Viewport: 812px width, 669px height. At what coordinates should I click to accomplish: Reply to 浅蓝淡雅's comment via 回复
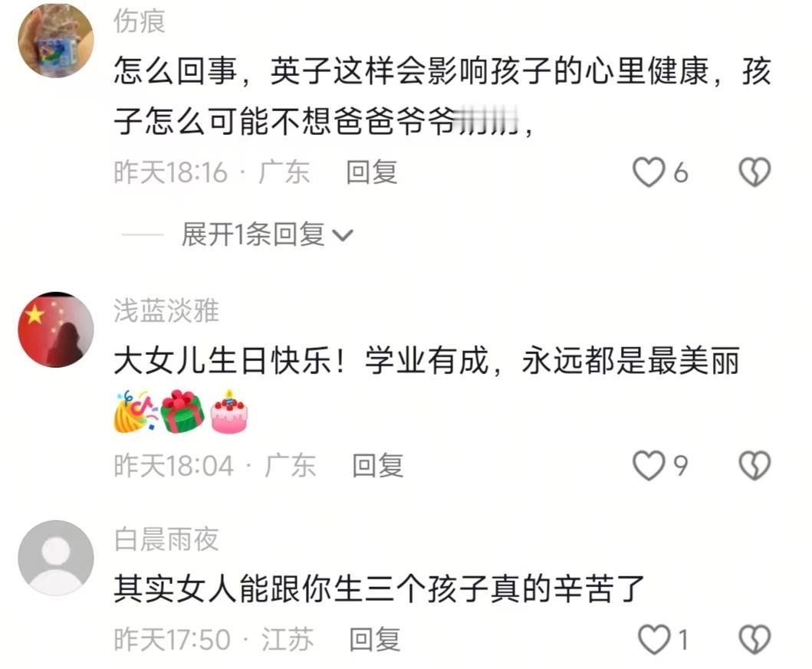[x=377, y=465]
